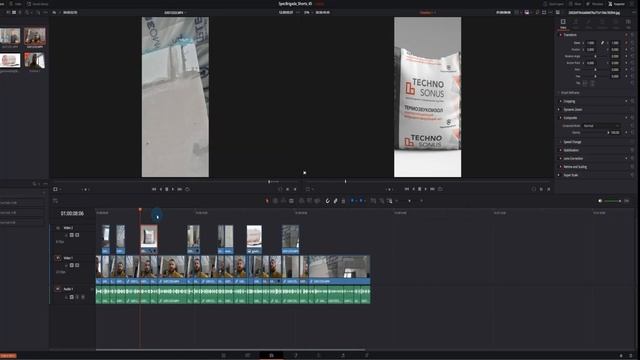Screen dimensions: 640x360
Task: Go to last frame in timeline viewer
Action: tap(432, 189)
